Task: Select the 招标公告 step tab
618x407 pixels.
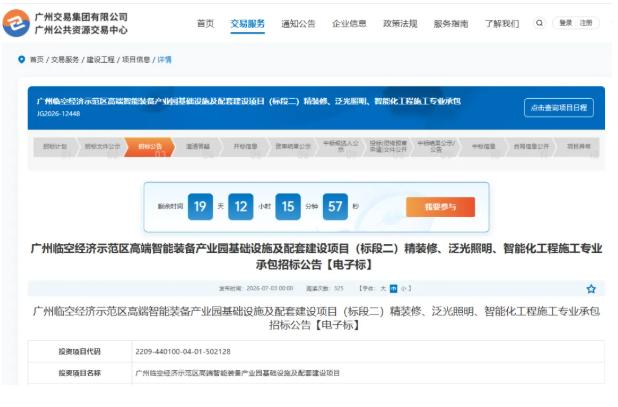Action: (x=150, y=147)
